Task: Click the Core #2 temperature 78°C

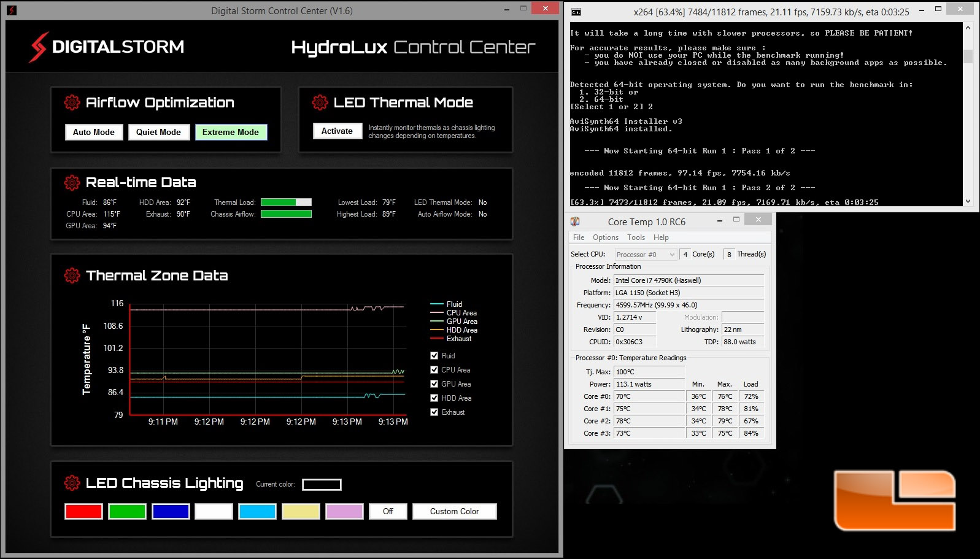Action: [649, 421]
